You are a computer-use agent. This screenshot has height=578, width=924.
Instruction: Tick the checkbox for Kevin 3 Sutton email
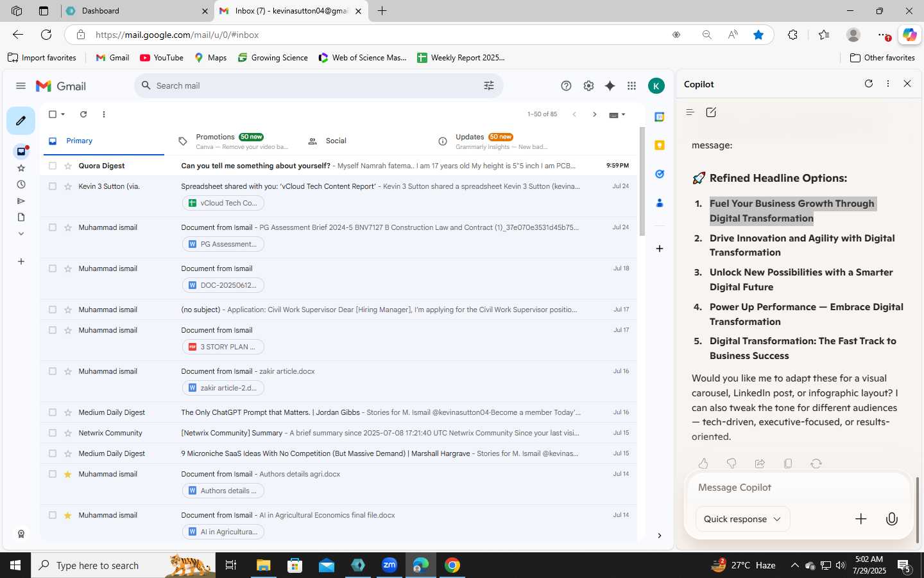pyautogui.click(x=53, y=186)
